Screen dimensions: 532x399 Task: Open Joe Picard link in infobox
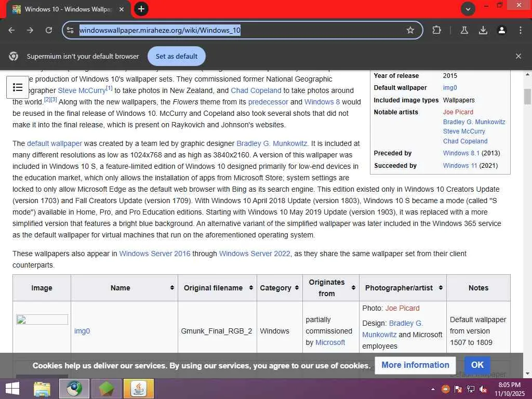coord(458,112)
